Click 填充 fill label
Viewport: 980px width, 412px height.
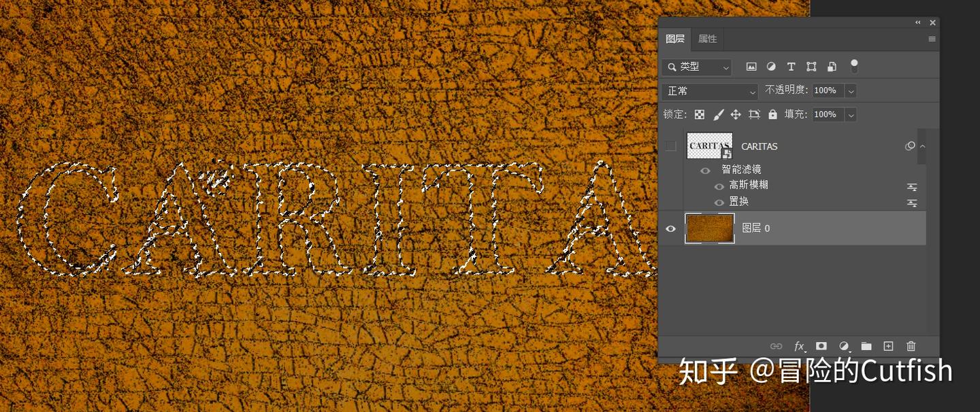796,114
